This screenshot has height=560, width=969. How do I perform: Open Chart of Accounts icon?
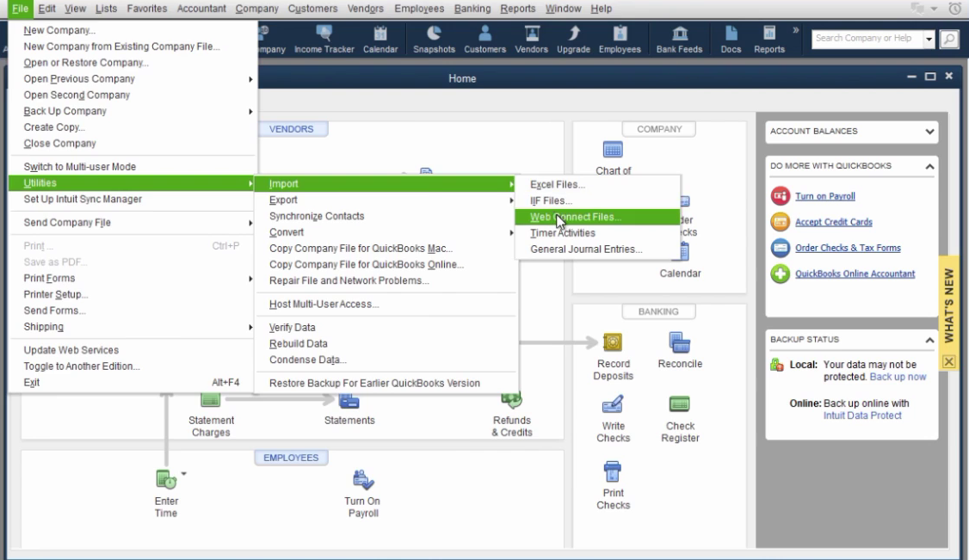613,150
